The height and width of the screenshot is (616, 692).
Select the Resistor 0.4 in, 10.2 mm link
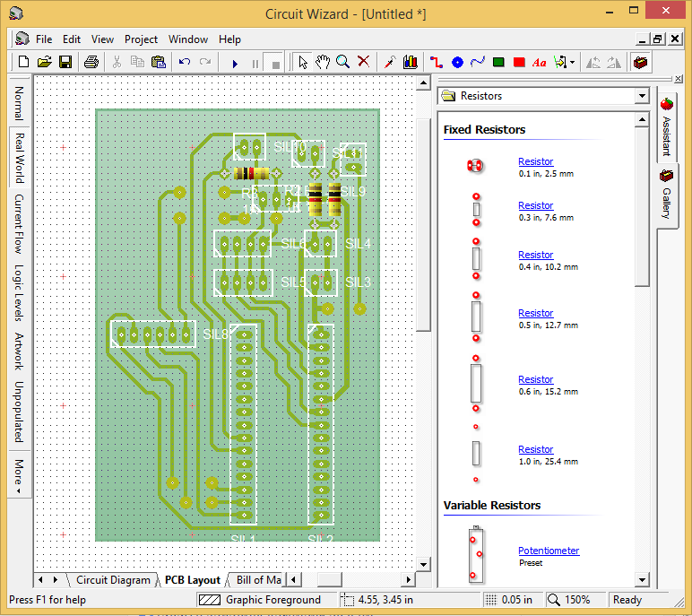(x=535, y=255)
